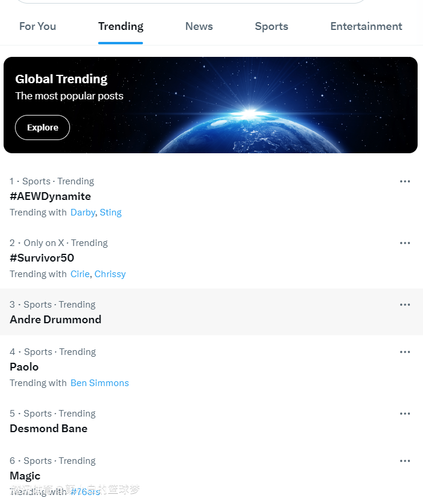
Task: Open more options for #Survivor50 trend
Action: click(x=405, y=243)
